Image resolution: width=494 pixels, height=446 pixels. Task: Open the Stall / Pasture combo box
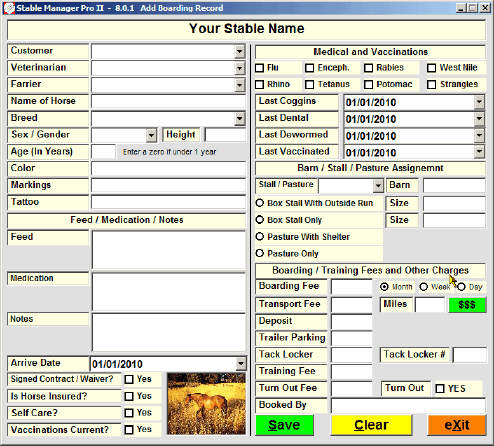coord(378,186)
